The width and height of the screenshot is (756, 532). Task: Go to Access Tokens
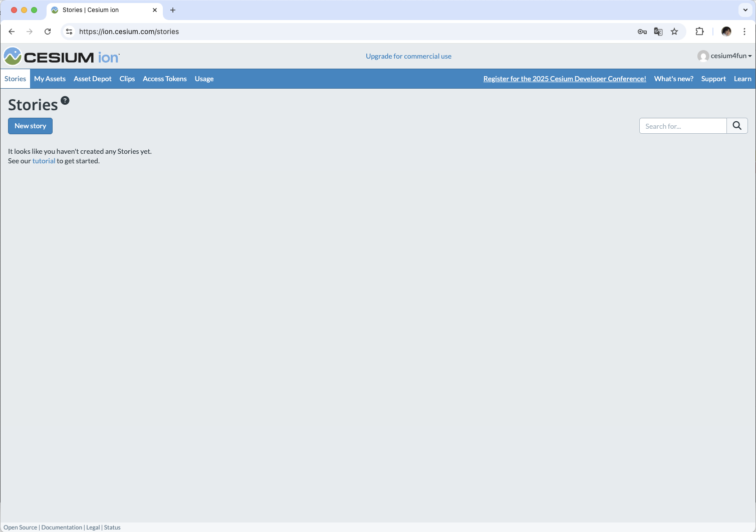pos(165,79)
